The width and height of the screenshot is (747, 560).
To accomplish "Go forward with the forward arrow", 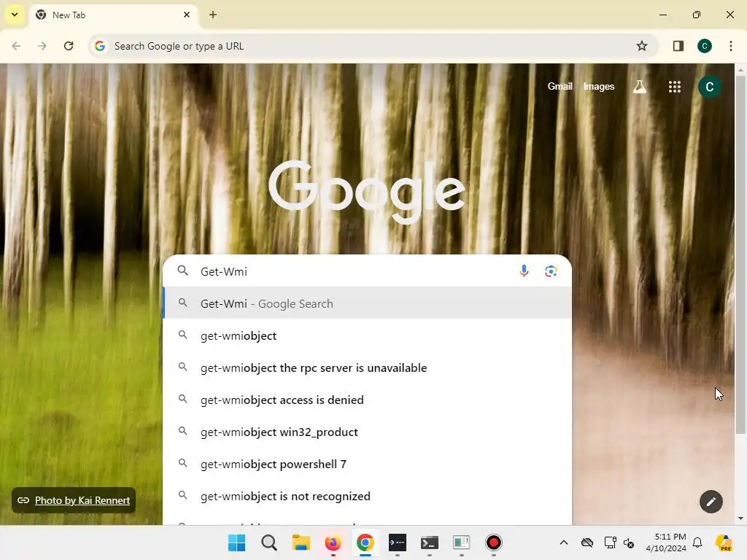I will (x=42, y=46).
